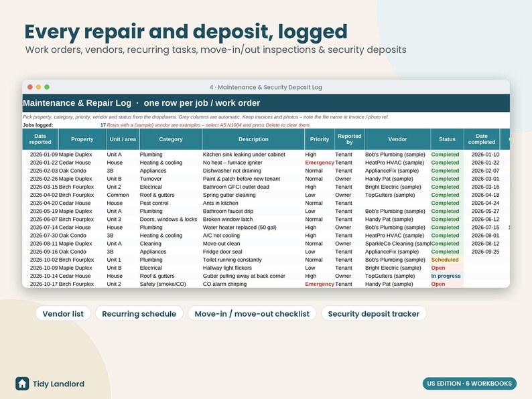Image resolution: width=532 pixels, height=399 pixels.
Task: Open the Security deposit tracker pill
Action: click(374, 313)
